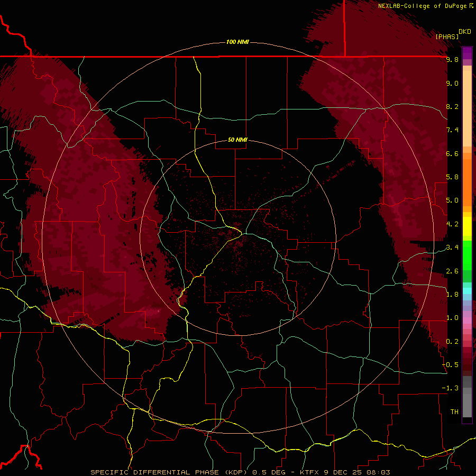Pick the purple segment atop the color bar
Screen dimensions: 476x476
click(x=467, y=53)
